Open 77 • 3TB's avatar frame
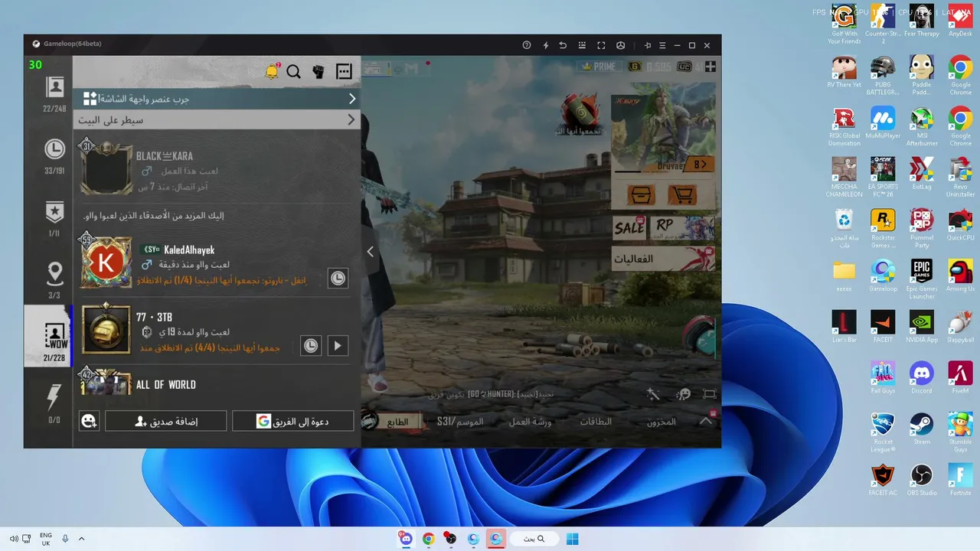The image size is (980, 551). [106, 329]
